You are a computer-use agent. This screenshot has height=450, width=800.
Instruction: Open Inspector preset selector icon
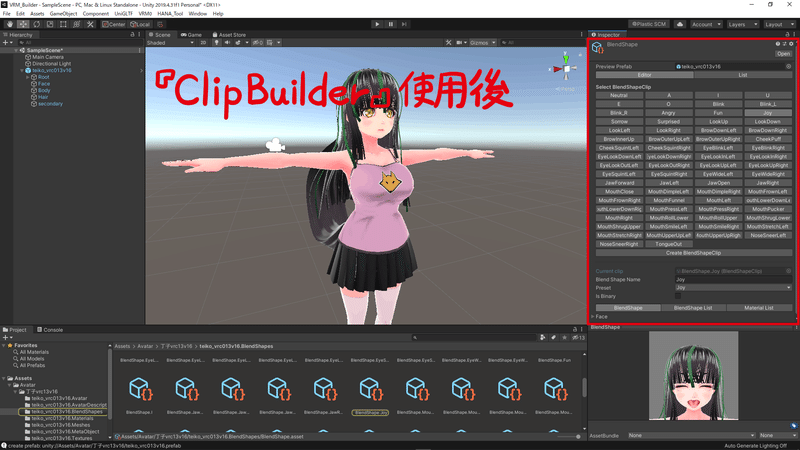pyautogui.click(x=785, y=44)
